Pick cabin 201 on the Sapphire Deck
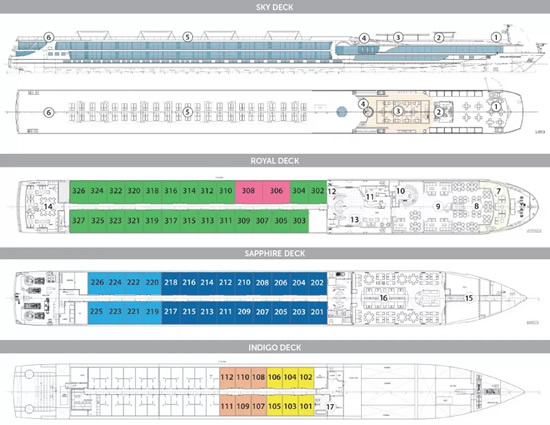Viewport: 550px width, 425px height. (x=317, y=312)
